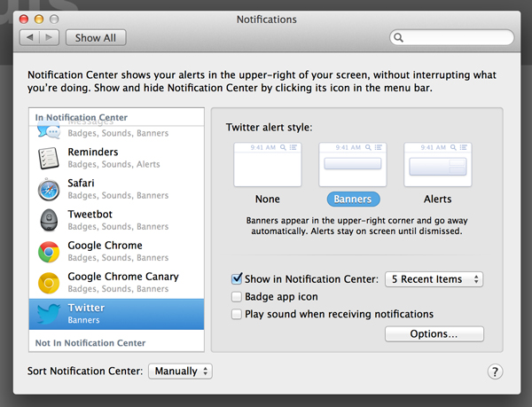Open the 5 Recent Items dropdown

coord(434,279)
